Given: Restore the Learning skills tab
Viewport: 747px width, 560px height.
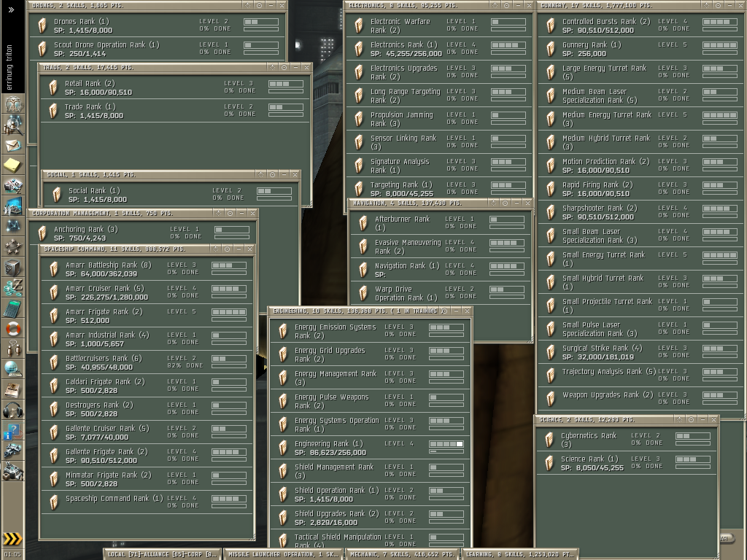Looking at the screenshot, I should pos(519,554).
